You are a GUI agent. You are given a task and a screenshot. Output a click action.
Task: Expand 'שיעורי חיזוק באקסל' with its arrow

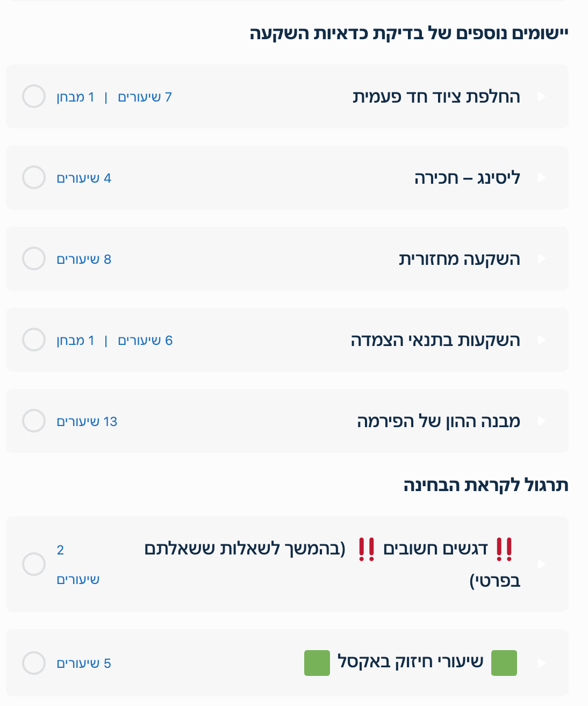pos(542,663)
